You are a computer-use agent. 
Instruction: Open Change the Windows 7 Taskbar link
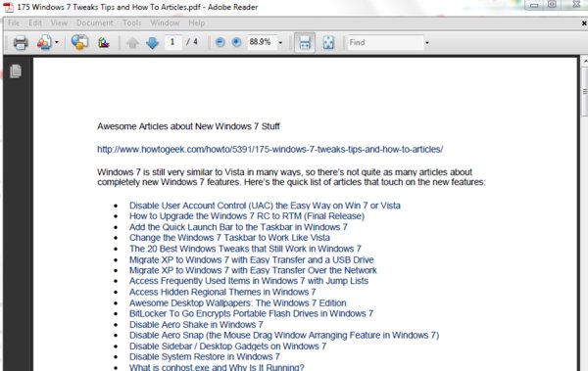pos(229,238)
